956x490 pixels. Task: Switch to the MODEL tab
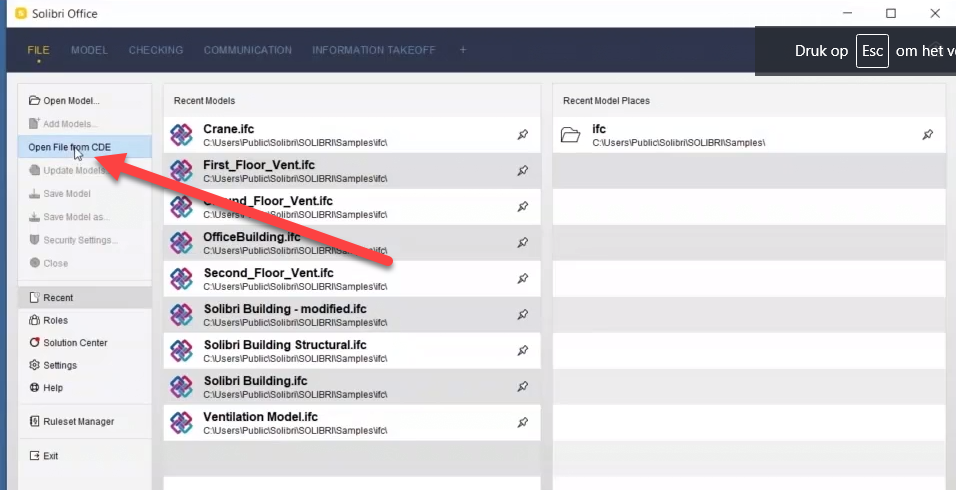pos(89,50)
